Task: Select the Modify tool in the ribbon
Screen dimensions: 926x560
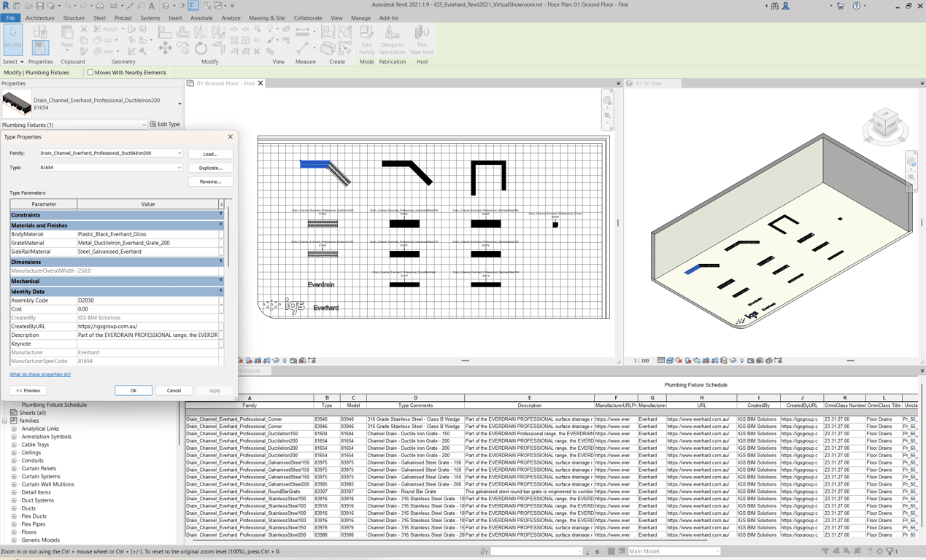Action: [x=13, y=39]
